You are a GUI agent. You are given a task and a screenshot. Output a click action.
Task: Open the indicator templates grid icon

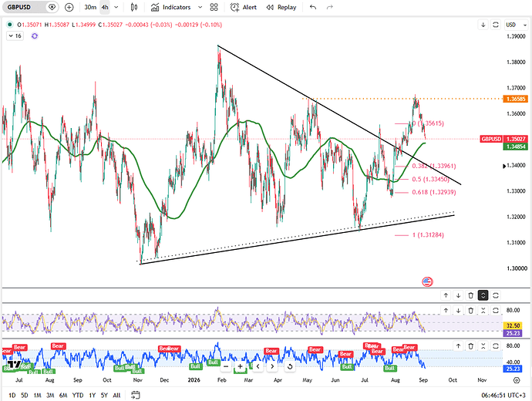coord(214,7)
